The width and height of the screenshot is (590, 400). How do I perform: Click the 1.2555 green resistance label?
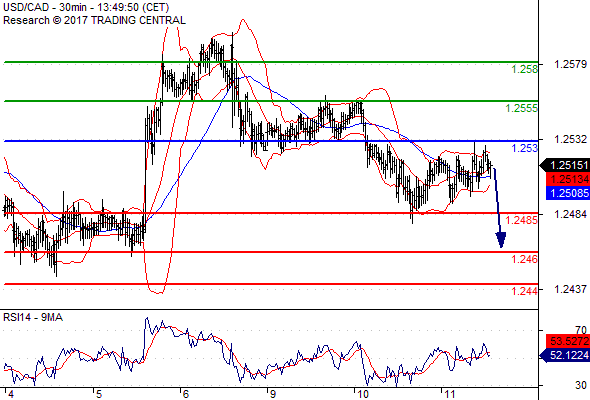[x=522, y=108]
